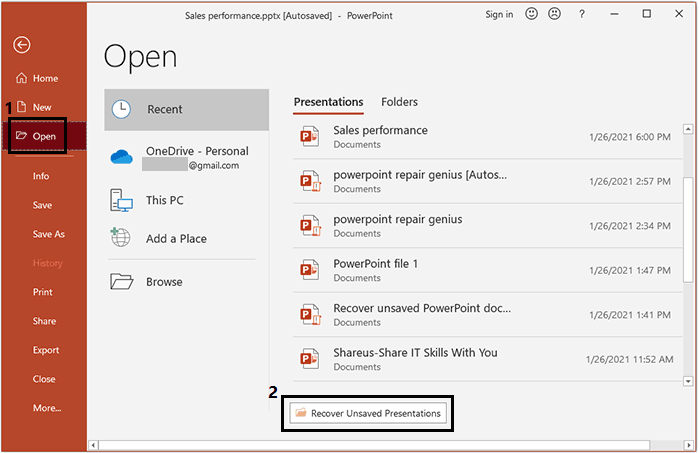The height and width of the screenshot is (453, 700).
Task: Click the 1/26/2021 11:52 AM date
Action: click(629, 359)
